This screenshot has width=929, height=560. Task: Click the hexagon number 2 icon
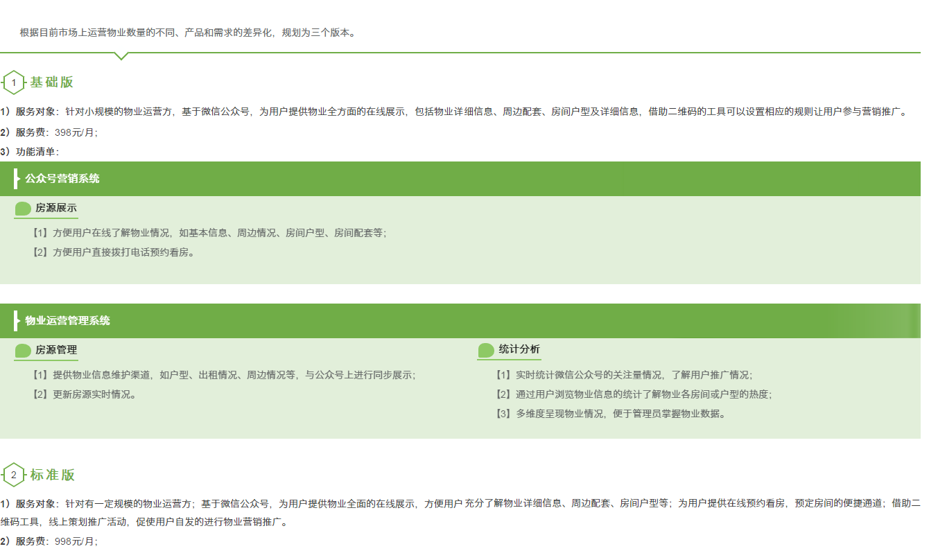pyautogui.click(x=14, y=475)
